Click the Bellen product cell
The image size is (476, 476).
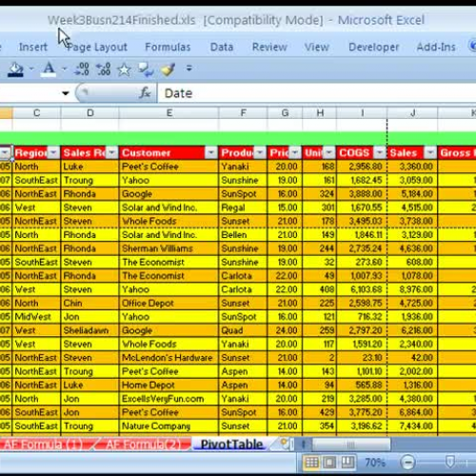pos(243,235)
